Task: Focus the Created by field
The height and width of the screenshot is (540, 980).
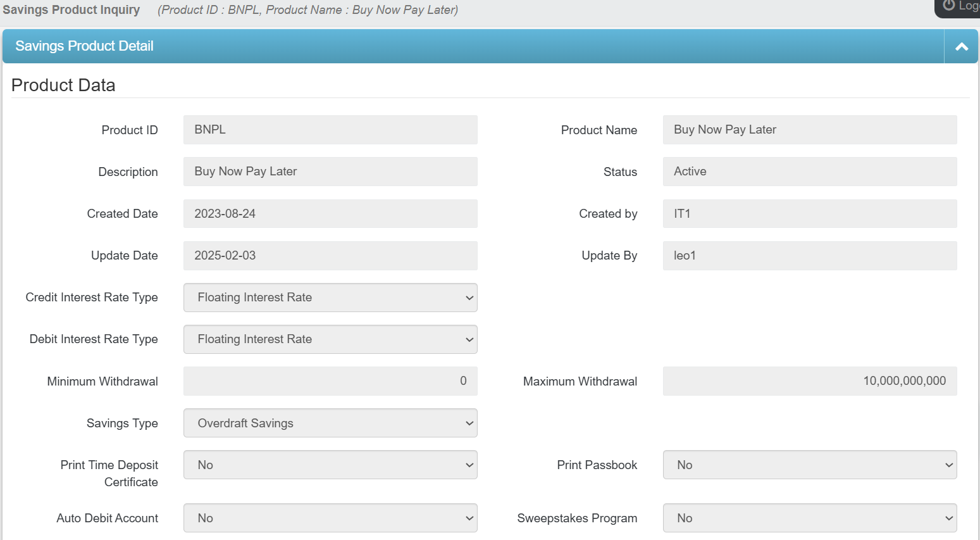Action: pos(809,213)
